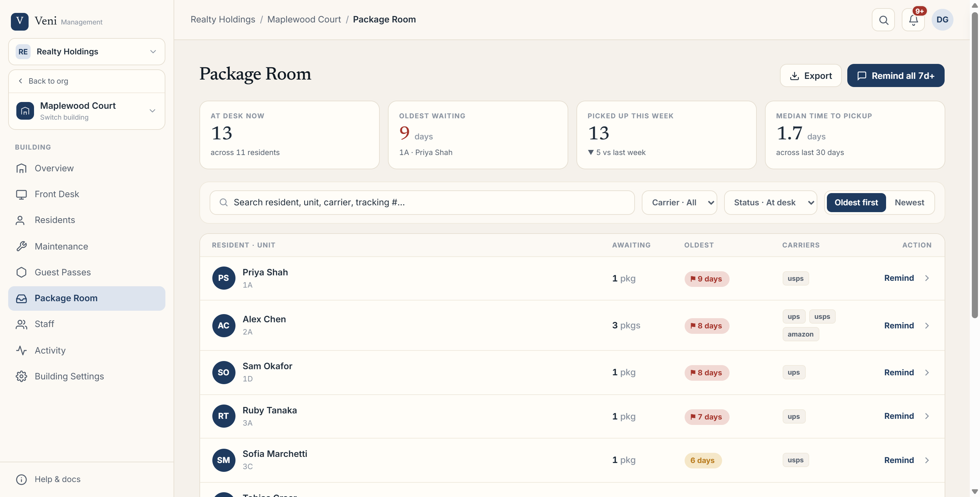Click the RE organization badge

click(x=23, y=52)
